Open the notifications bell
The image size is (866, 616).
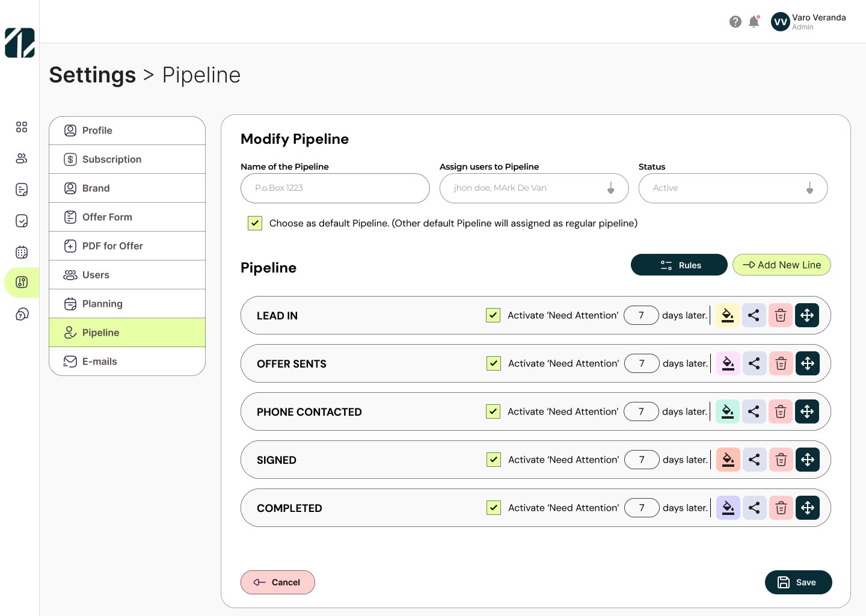(754, 22)
